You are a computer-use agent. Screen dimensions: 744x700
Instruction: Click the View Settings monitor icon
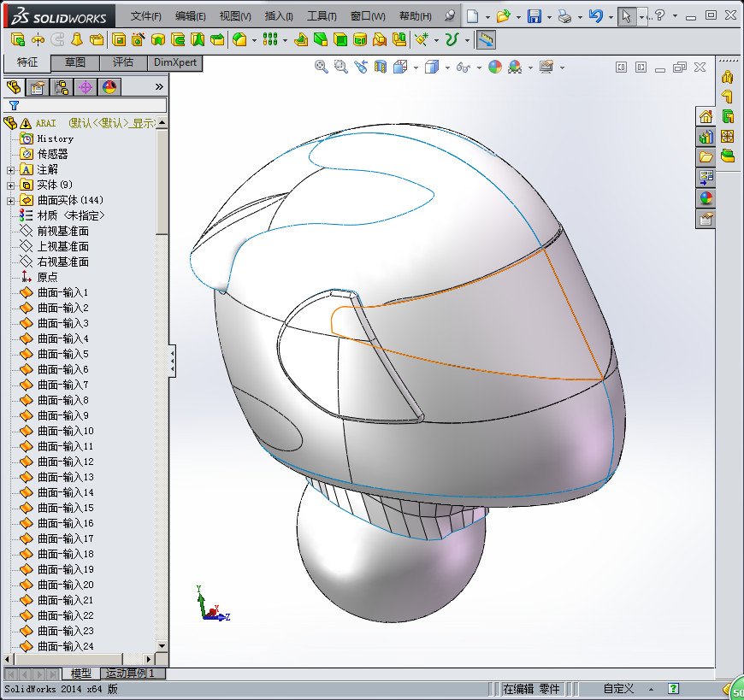click(x=546, y=67)
